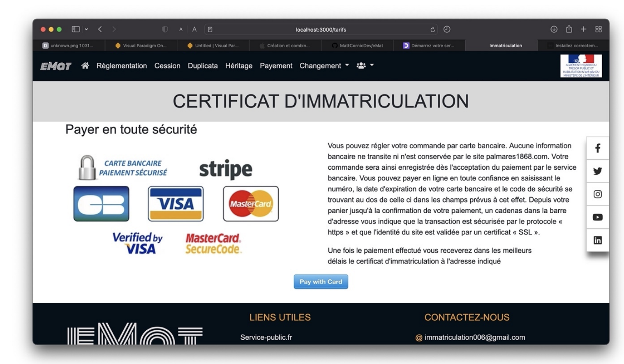Switch to the Installez correctem... tab
The height and width of the screenshot is (364, 624).
click(x=573, y=46)
